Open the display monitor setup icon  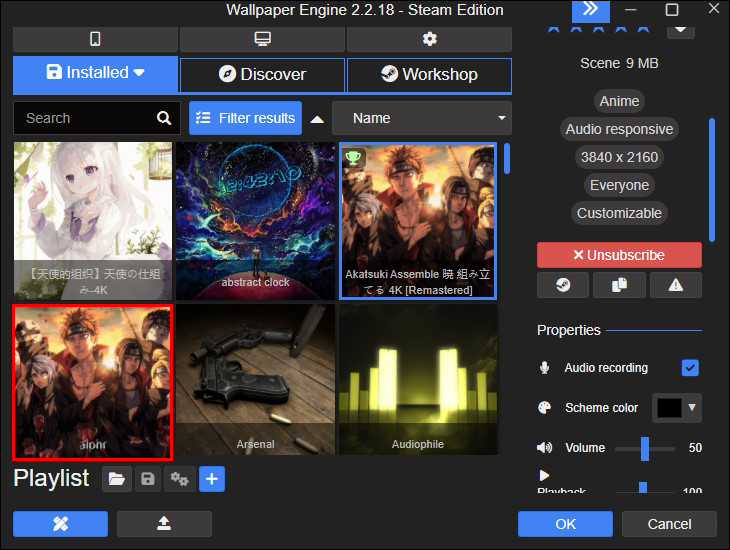(263, 39)
